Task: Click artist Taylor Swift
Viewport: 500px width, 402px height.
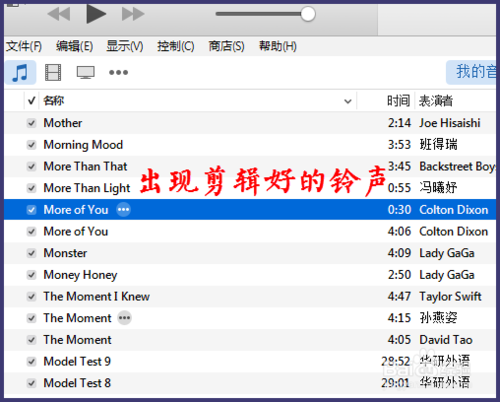Action: point(450,296)
